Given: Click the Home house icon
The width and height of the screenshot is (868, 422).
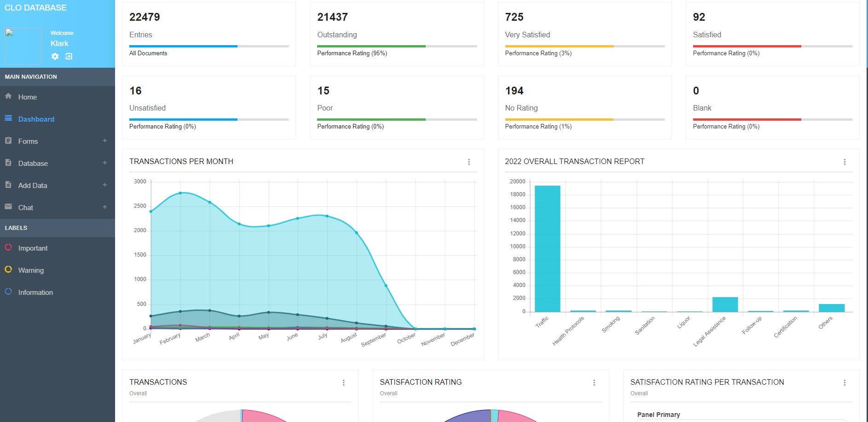Looking at the screenshot, I should pyautogui.click(x=8, y=96).
